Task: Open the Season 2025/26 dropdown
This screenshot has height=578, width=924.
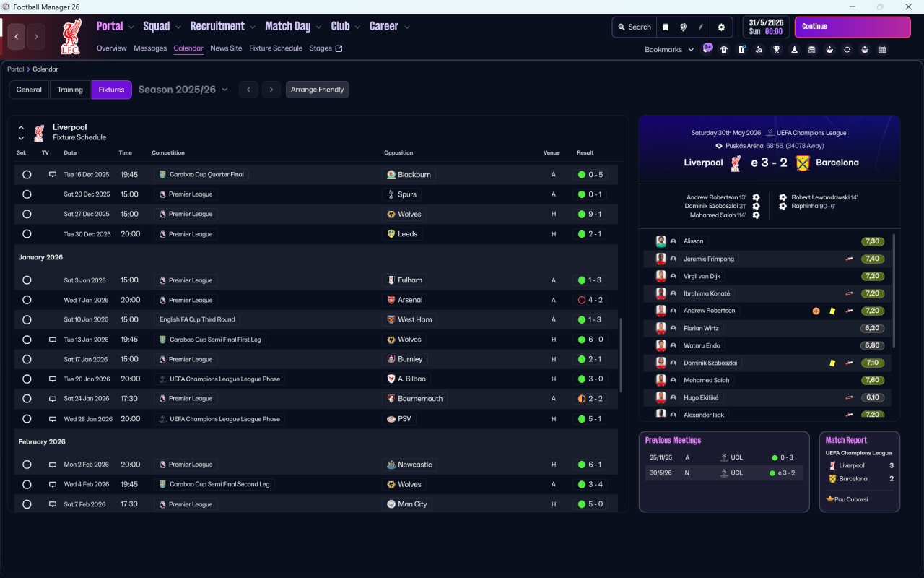Action: (x=183, y=90)
